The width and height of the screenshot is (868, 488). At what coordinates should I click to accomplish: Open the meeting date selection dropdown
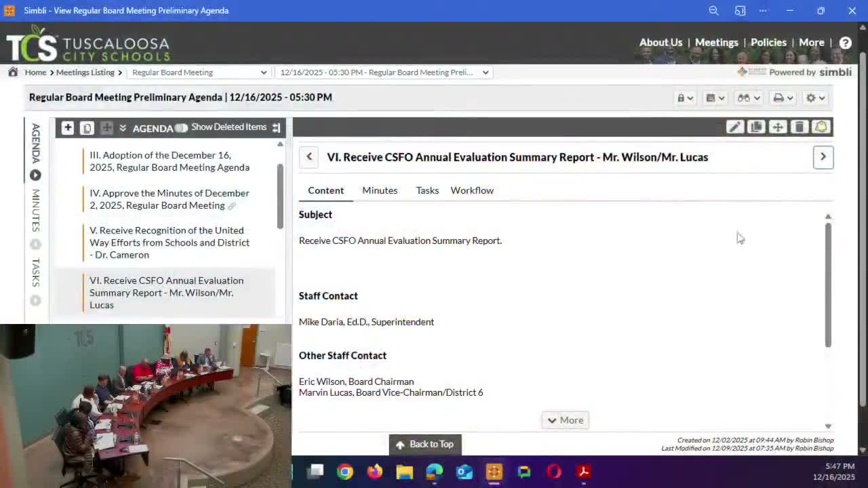coord(383,73)
